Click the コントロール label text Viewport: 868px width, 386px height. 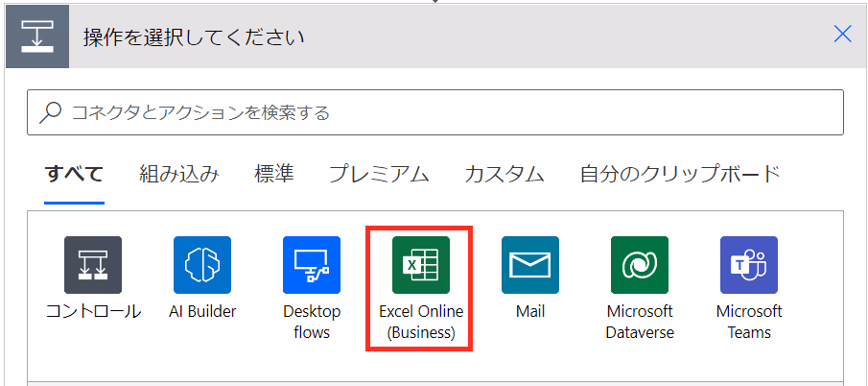pyautogui.click(x=93, y=311)
